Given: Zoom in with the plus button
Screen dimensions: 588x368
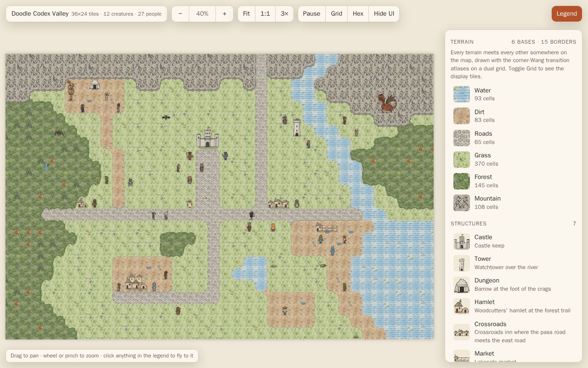Looking at the screenshot, I should pos(224,14).
